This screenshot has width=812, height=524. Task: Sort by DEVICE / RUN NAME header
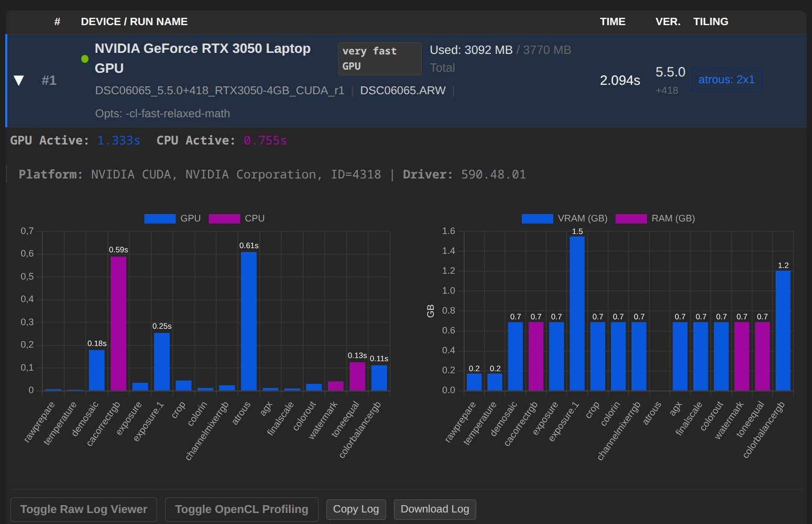[134, 21]
